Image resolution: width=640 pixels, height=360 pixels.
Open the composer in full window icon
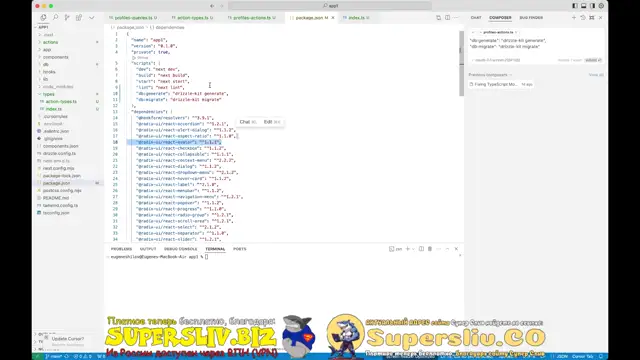tap(592, 18)
